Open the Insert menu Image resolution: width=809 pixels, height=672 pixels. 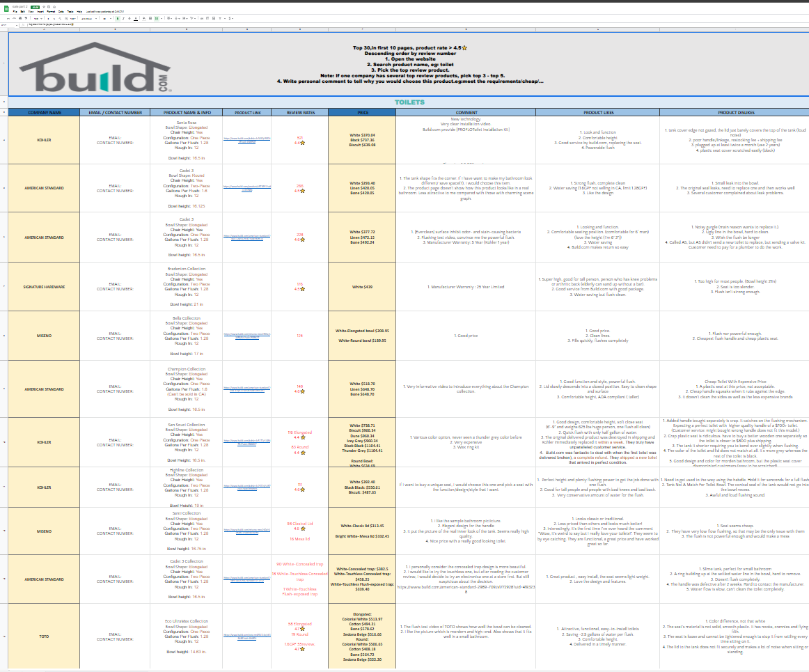[x=40, y=11]
